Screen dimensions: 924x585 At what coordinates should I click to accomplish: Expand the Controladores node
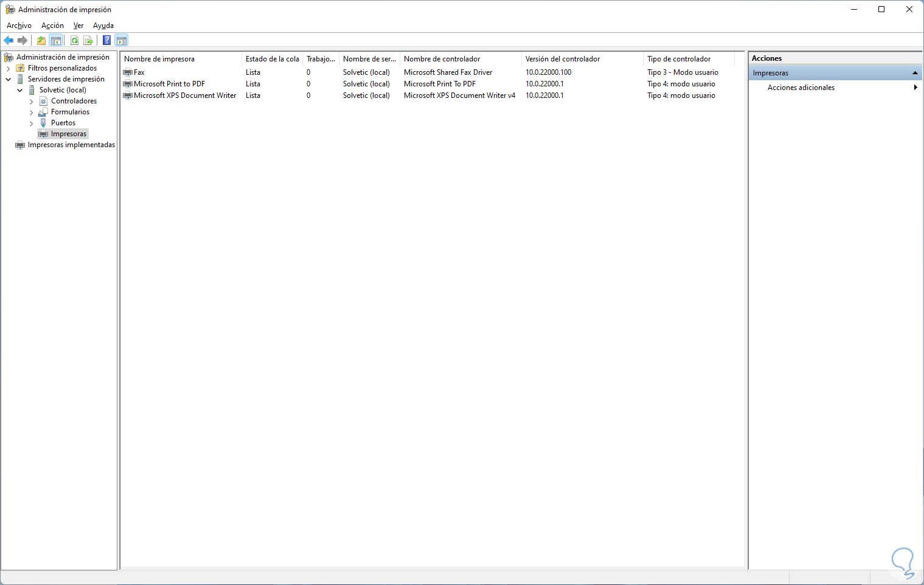click(x=31, y=101)
